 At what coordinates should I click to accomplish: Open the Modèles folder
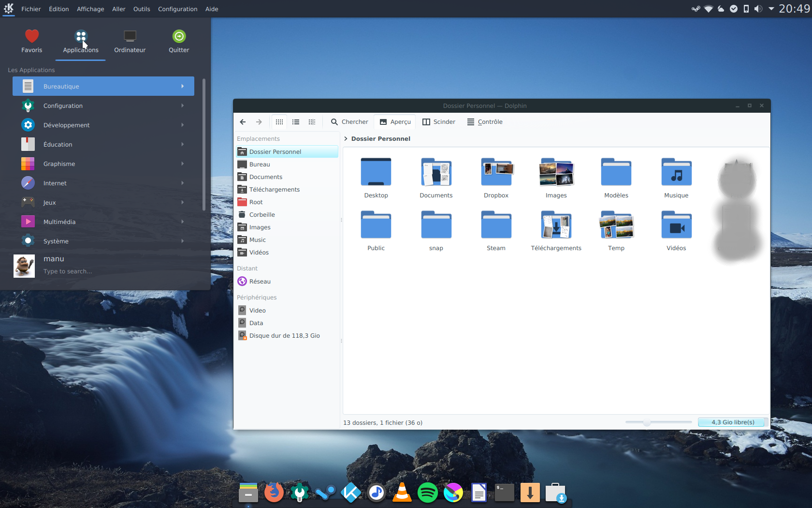(616, 178)
